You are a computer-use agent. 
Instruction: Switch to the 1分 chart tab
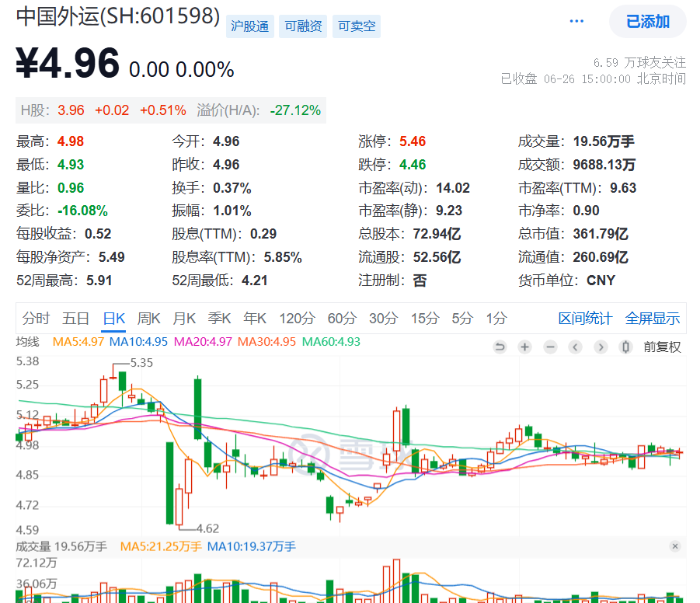tap(496, 319)
